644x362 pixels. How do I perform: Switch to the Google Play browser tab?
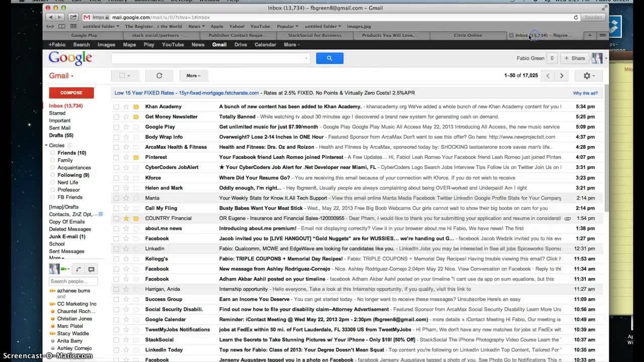84,35
